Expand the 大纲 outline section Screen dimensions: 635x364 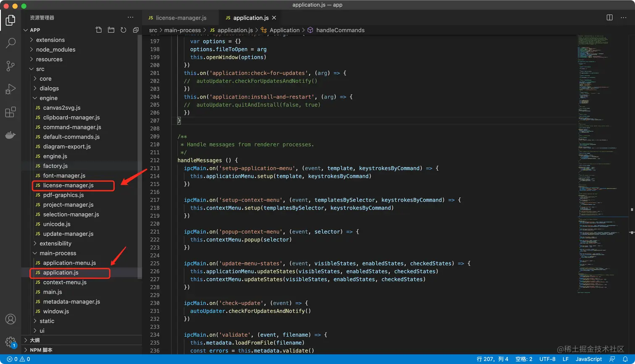[35, 340]
